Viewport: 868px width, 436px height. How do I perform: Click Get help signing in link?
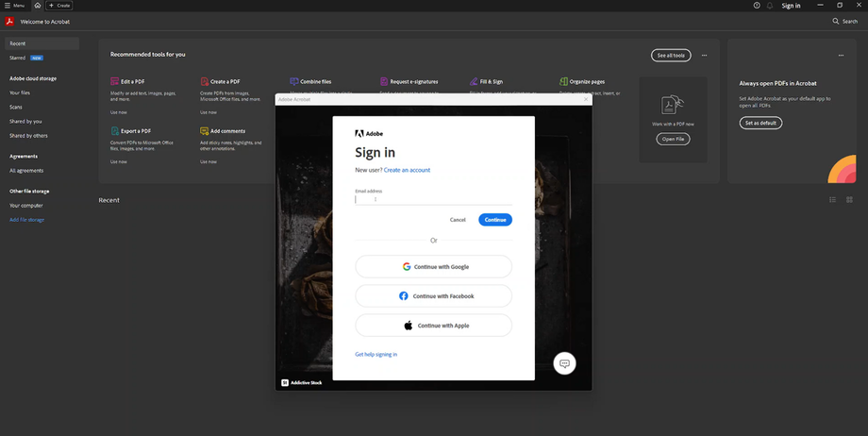[376, 355]
